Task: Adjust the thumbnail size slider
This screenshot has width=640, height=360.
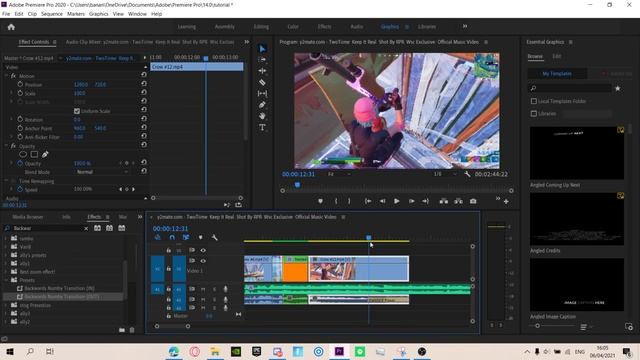Action: [538, 326]
